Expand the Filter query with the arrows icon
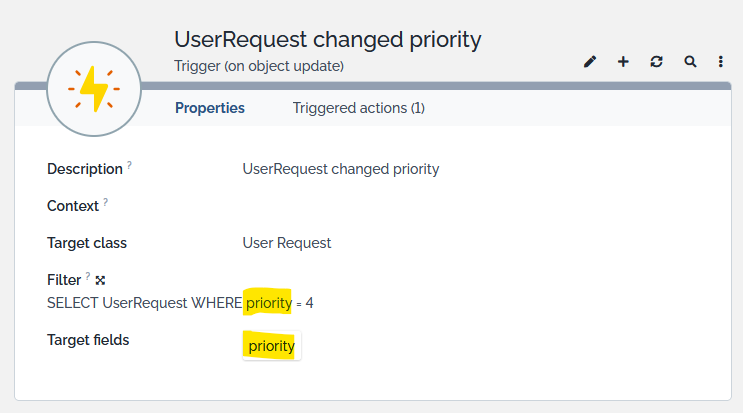743x413 pixels. click(x=100, y=280)
